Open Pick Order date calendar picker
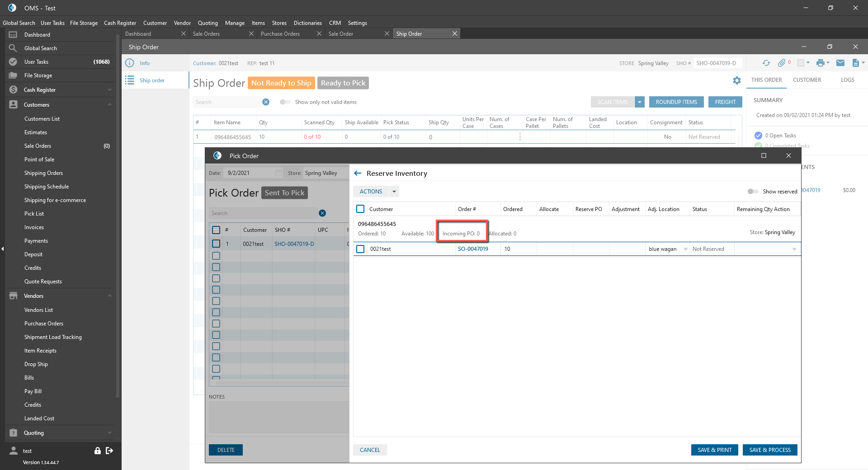Image resolution: width=868 pixels, height=470 pixels. pyautogui.click(x=278, y=173)
